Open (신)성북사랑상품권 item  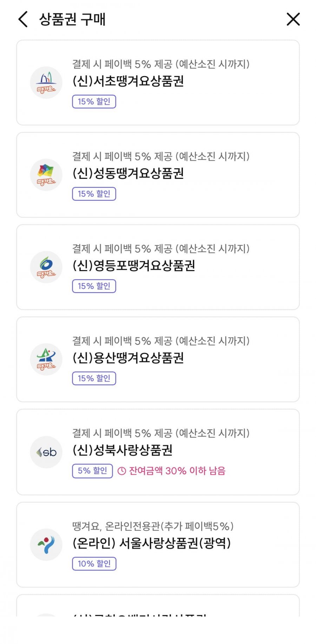[x=158, y=452]
